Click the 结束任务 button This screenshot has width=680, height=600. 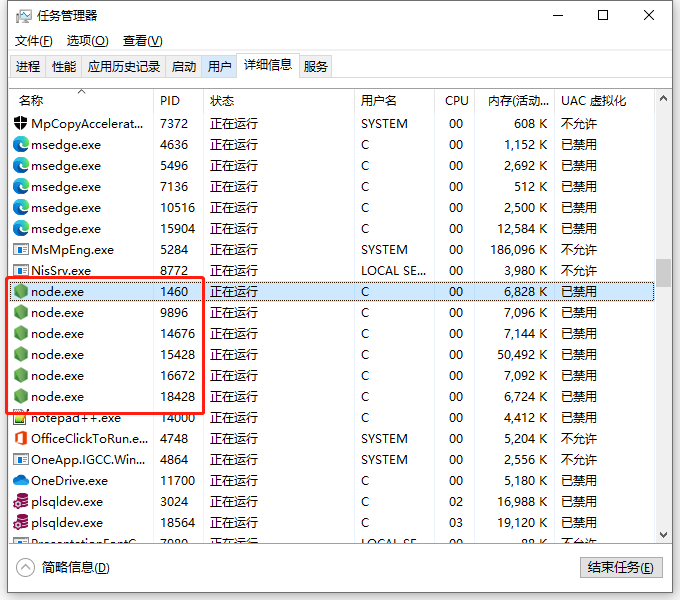click(620, 567)
